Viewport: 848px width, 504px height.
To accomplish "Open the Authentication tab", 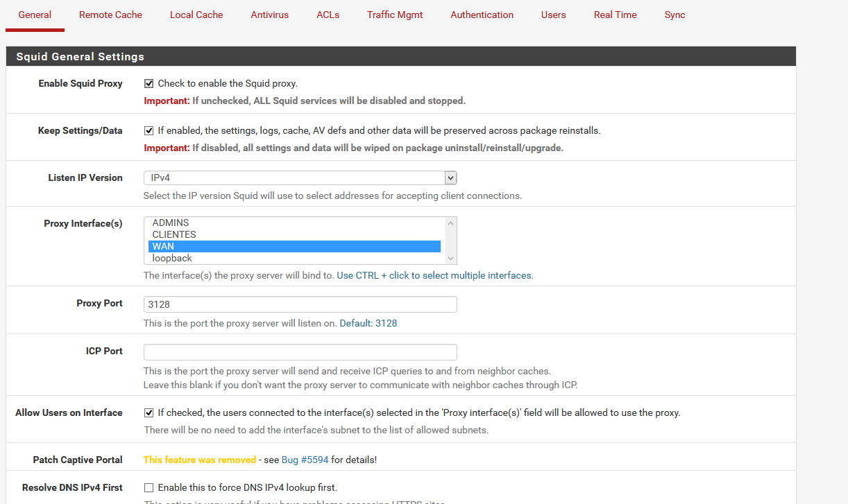I will click(x=482, y=15).
